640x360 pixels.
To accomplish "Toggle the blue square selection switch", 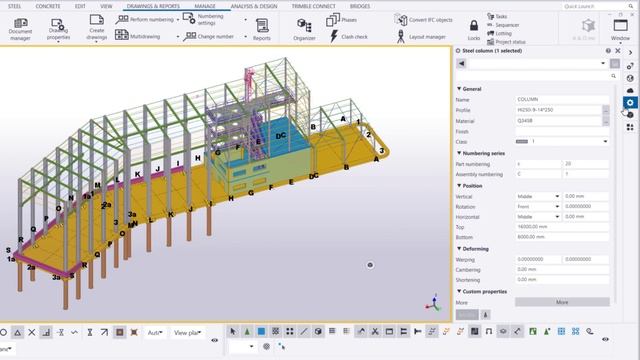I will (x=261, y=331).
